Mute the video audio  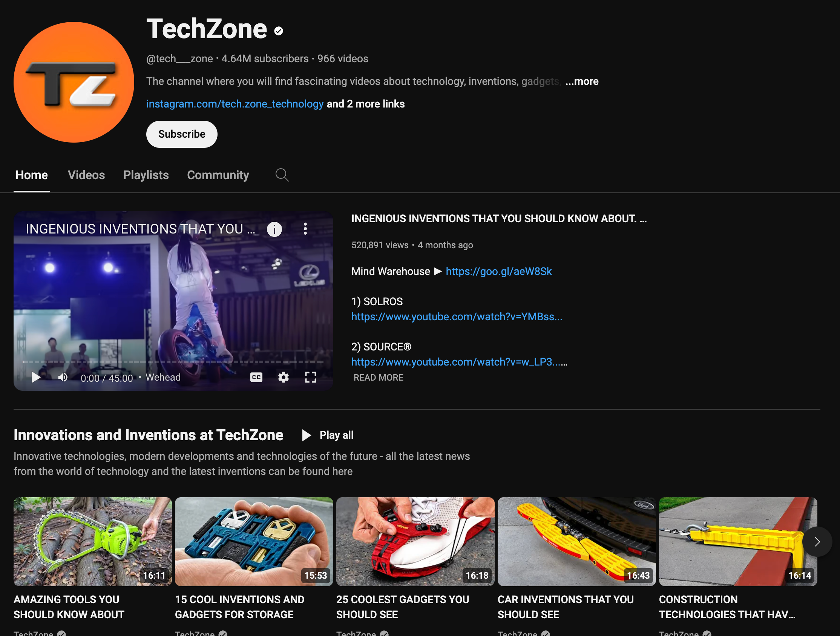62,377
